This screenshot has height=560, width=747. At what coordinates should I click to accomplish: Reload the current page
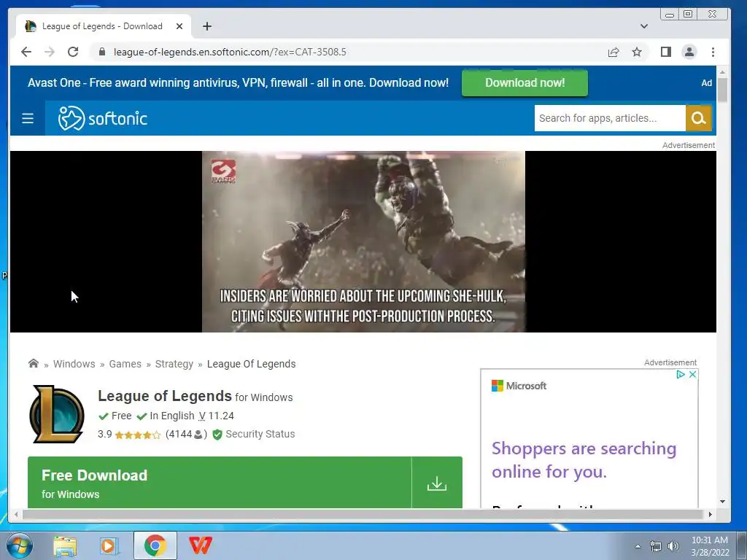73,52
